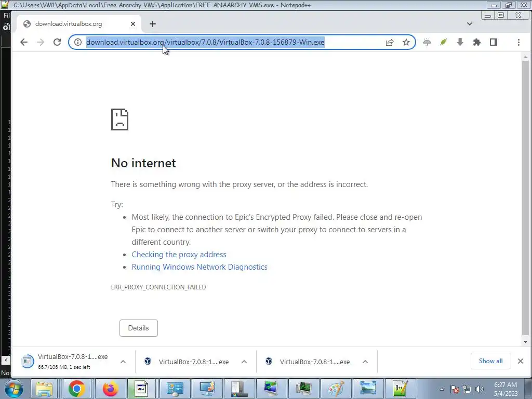The width and height of the screenshot is (532, 399).
Task: Click Show all downloads
Action: point(490,361)
